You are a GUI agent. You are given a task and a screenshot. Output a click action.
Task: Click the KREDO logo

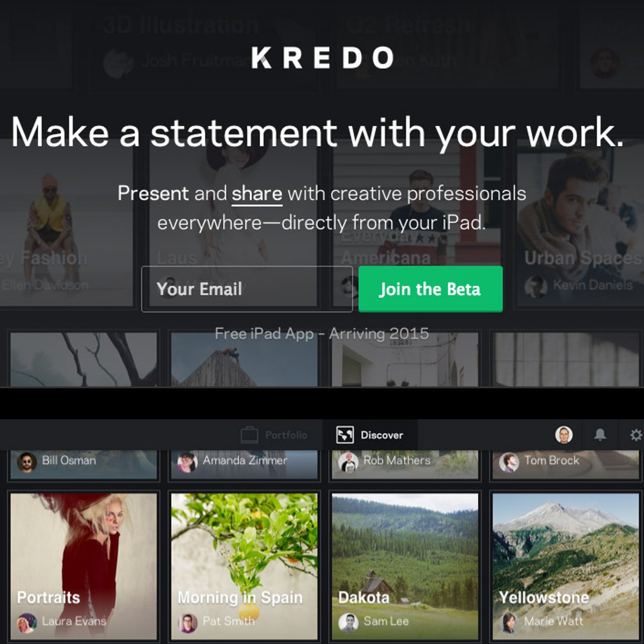[323, 57]
